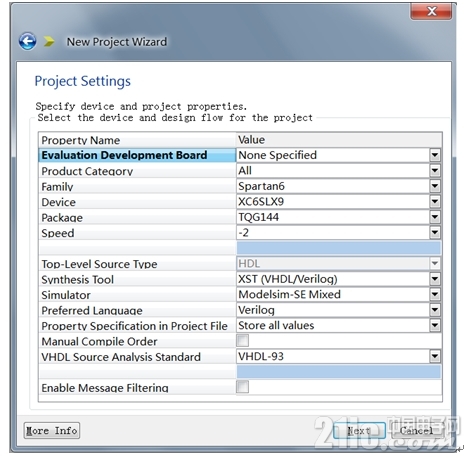
Task: Click the More Info button
Action: [52, 431]
